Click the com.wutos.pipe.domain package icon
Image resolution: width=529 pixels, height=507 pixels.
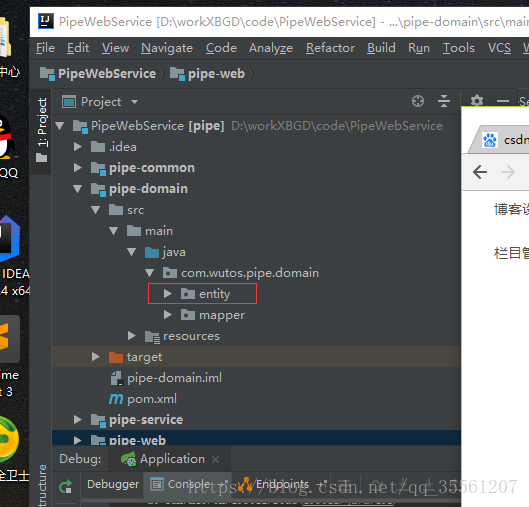tap(170, 273)
